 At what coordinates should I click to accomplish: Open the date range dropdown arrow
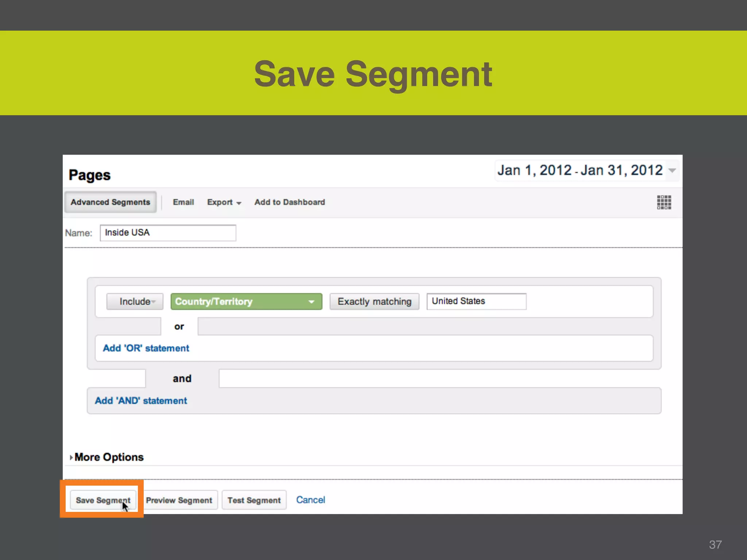tap(672, 170)
